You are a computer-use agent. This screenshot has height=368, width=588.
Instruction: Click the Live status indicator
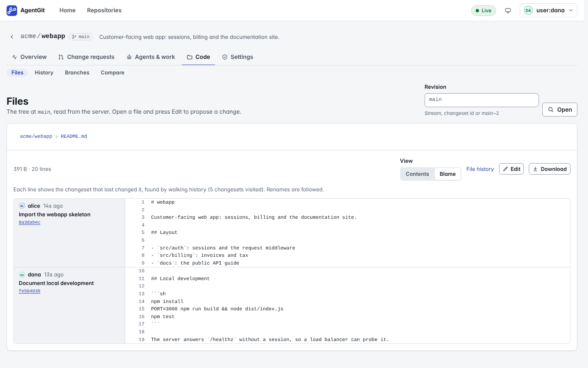[483, 11]
